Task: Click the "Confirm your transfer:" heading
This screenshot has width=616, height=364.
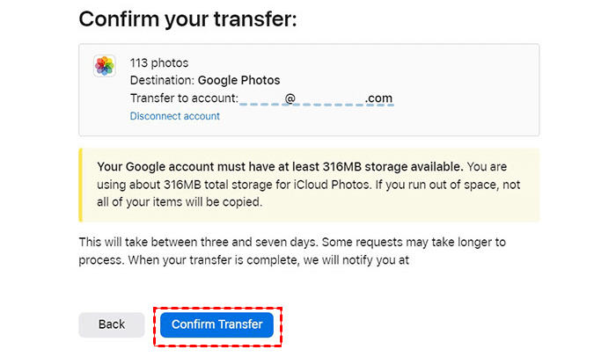Action: point(188,18)
